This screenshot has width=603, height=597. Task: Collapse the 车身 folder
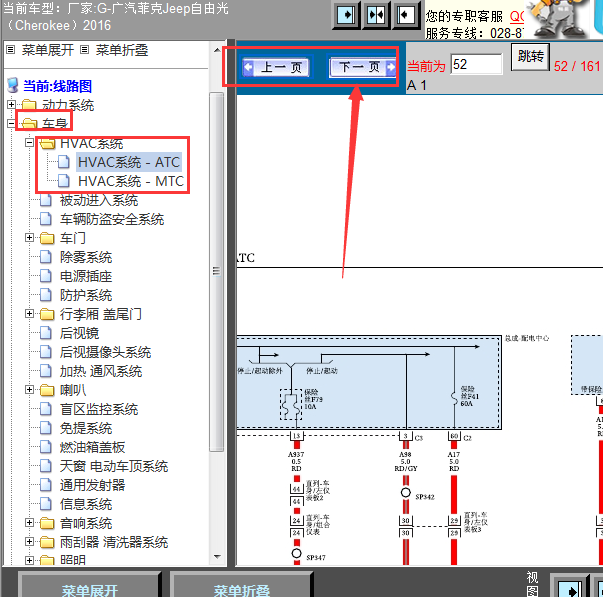click(11, 123)
